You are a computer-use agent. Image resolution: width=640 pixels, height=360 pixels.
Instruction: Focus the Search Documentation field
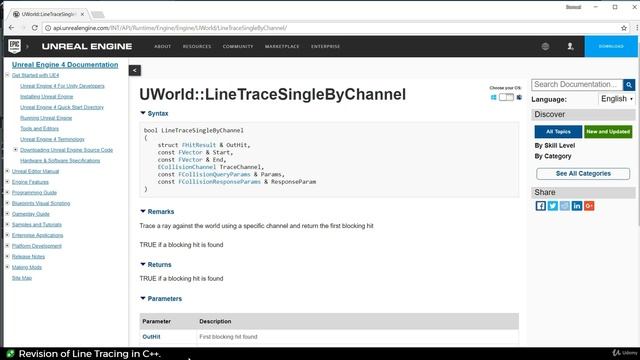point(577,84)
